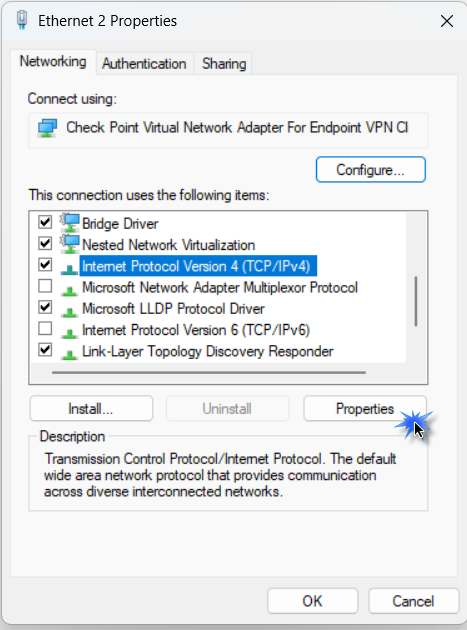This screenshot has width=467, height=630.
Task: Click the TCP/IPv6 protocol icon
Action: [x=70, y=333]
